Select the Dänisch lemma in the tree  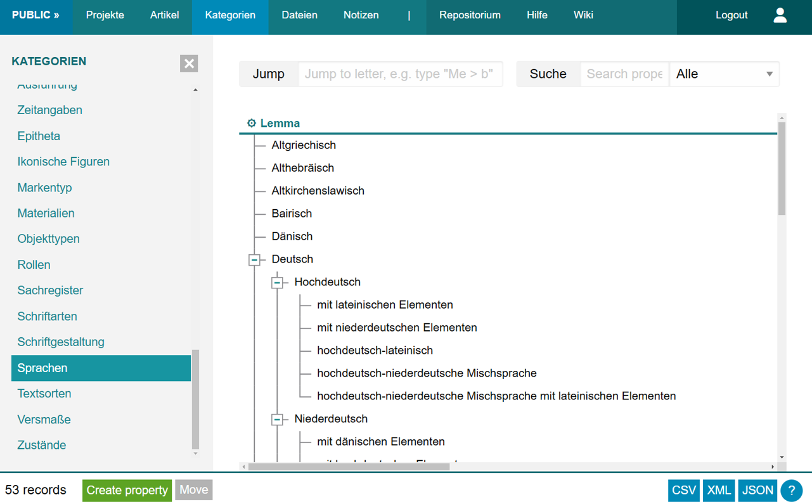[x=292, y=236]
